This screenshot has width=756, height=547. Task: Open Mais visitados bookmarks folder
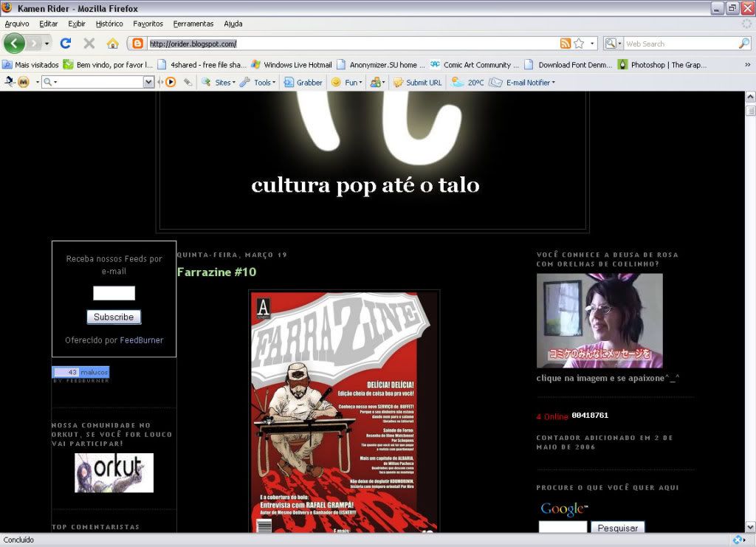[30, 64]
